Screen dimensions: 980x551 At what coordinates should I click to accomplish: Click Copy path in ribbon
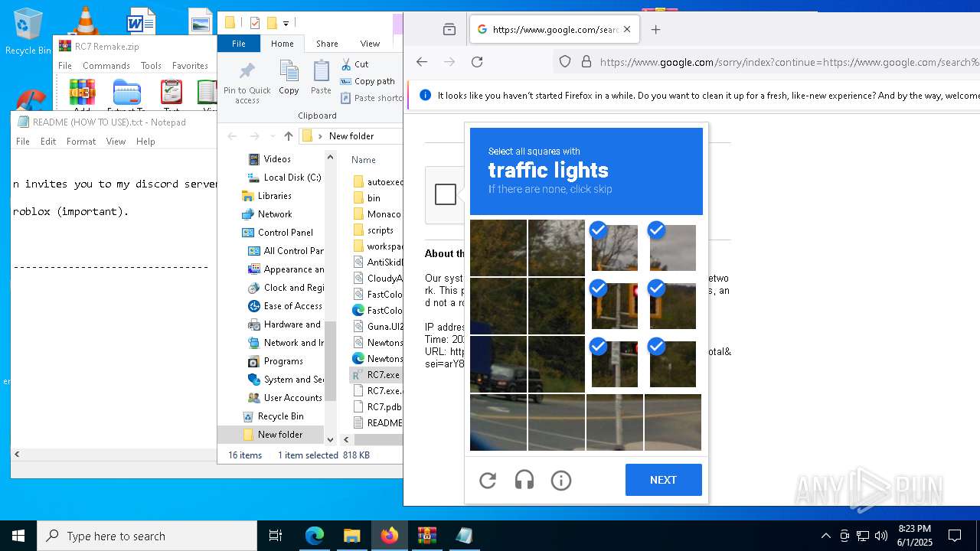pyautogui.click(x=368, y=81)
